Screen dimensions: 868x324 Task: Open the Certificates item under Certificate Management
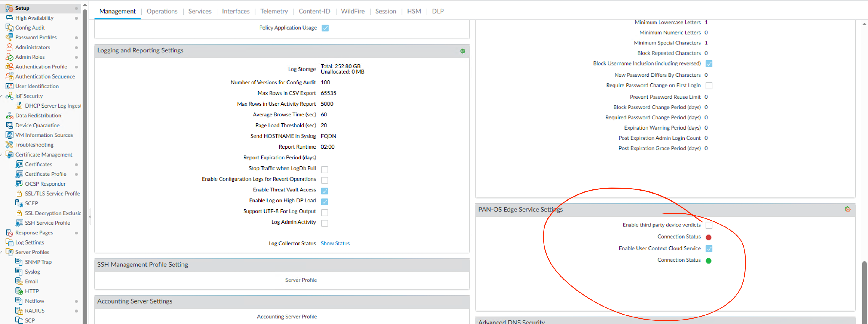[20, 164]
